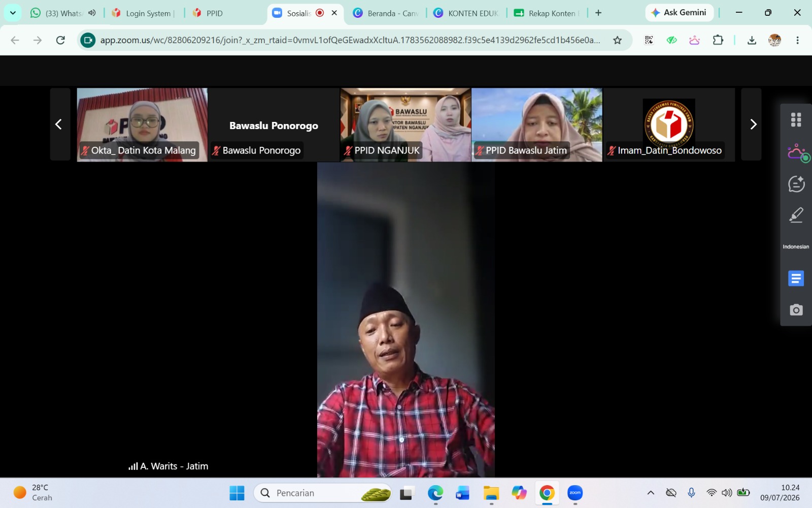Select the Bawaslu Ponorogo participant tile
Viewport: 812px width, 508px height.
click(274, 125)
